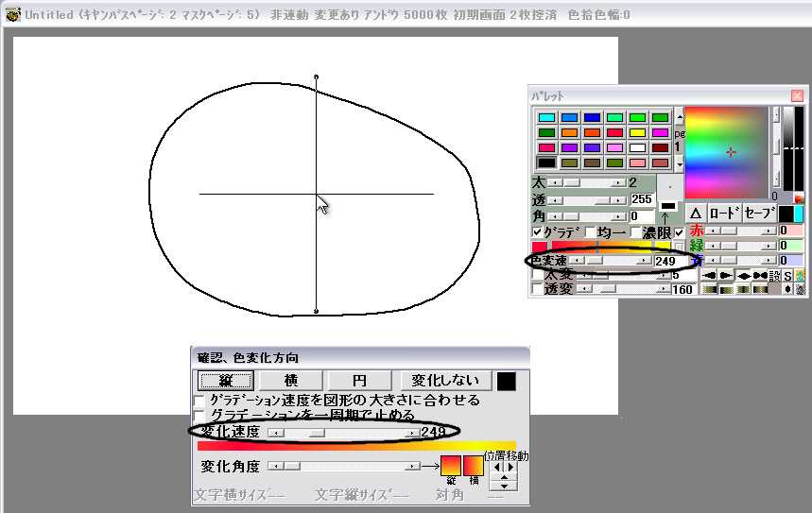Select the first brush shape icon
Screen dimensions: 812x513
coord(709,275)
